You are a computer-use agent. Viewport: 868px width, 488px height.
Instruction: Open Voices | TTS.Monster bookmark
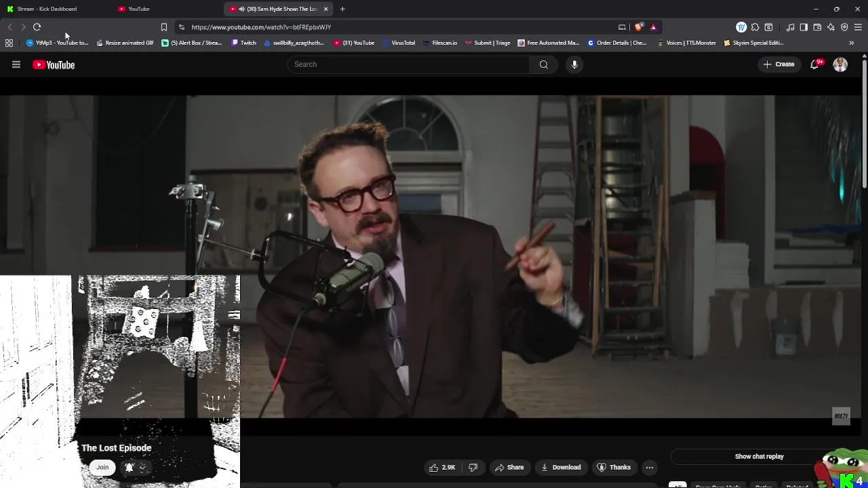(686, 43)
